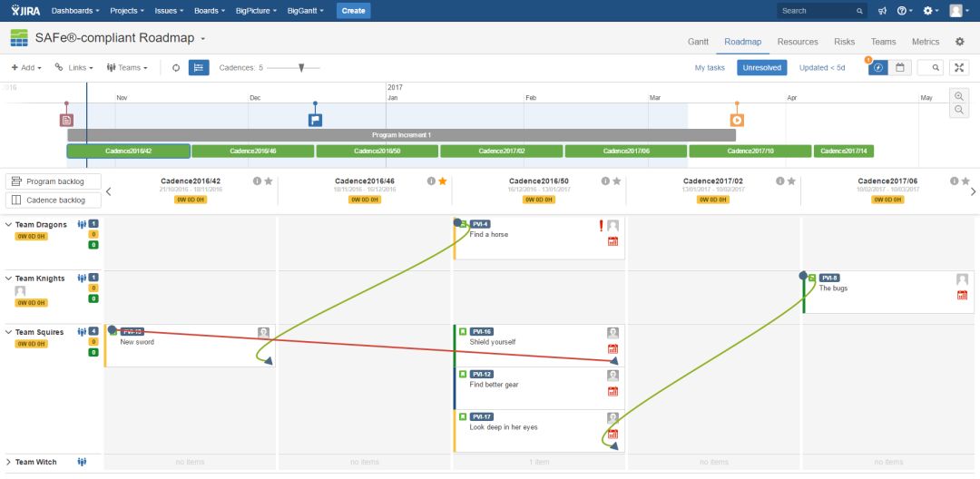Open the Cadence backlog
980x479 pixels.
pos(54,200)
